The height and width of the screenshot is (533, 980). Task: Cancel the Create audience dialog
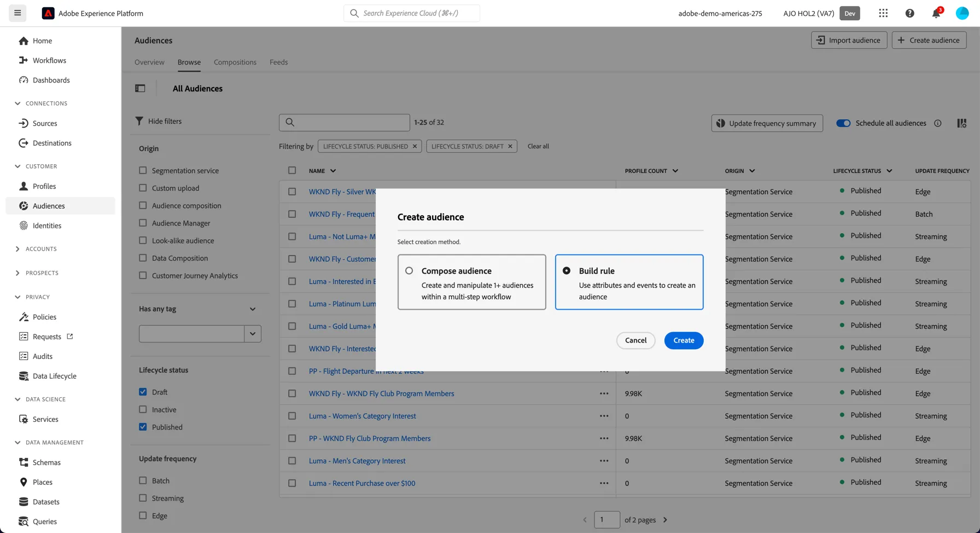[x=635, y=340]
